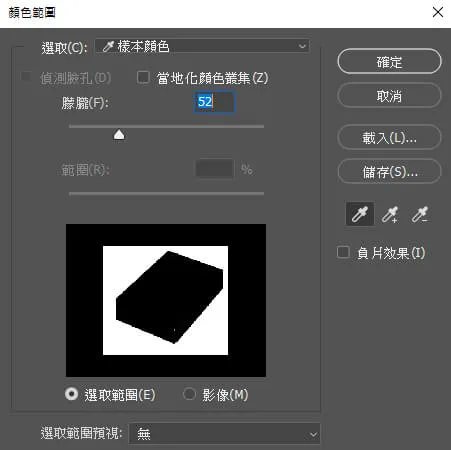
Task: Enable 當地化顏色叢集 checkbox
Action: [143, 77]
